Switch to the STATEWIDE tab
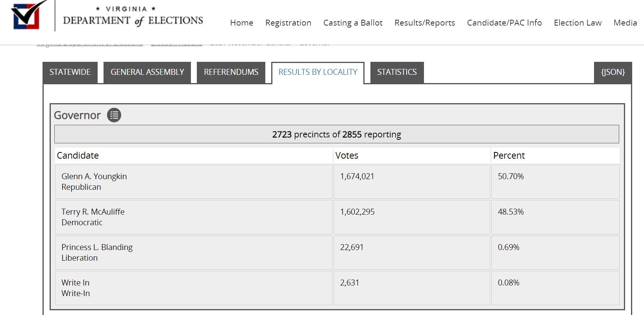The height and width of the screenshot is (315, 644). 70,72
